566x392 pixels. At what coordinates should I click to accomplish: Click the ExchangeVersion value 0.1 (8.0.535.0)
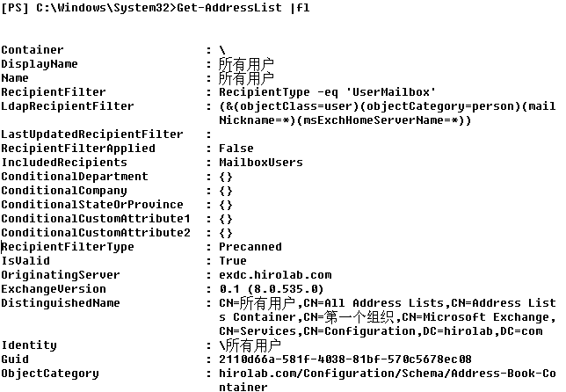coord(272,289)
